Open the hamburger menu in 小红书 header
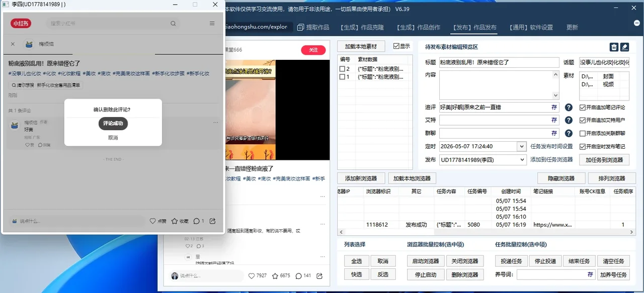The height and width of the screenshot is (293, 644). point(212,23)
